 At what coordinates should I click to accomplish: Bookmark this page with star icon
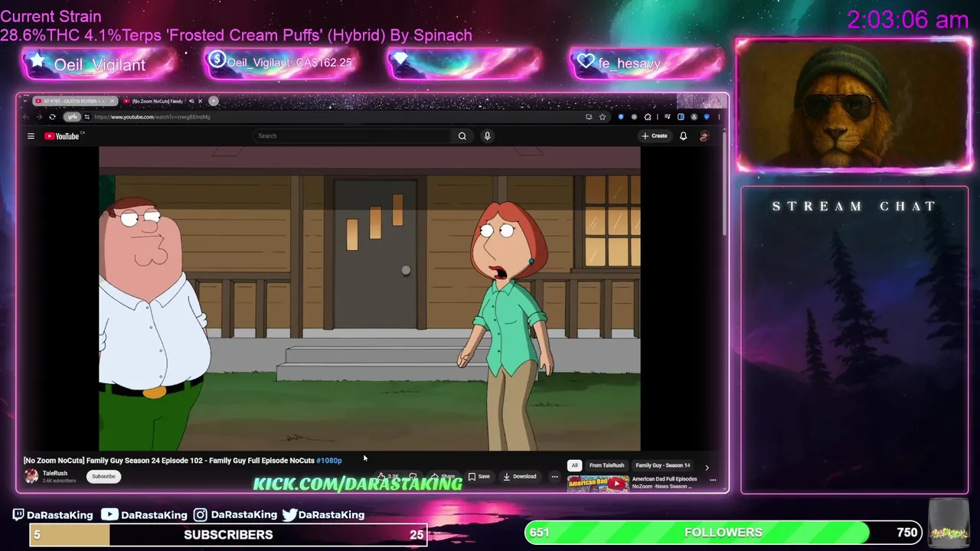pos(603,117)
